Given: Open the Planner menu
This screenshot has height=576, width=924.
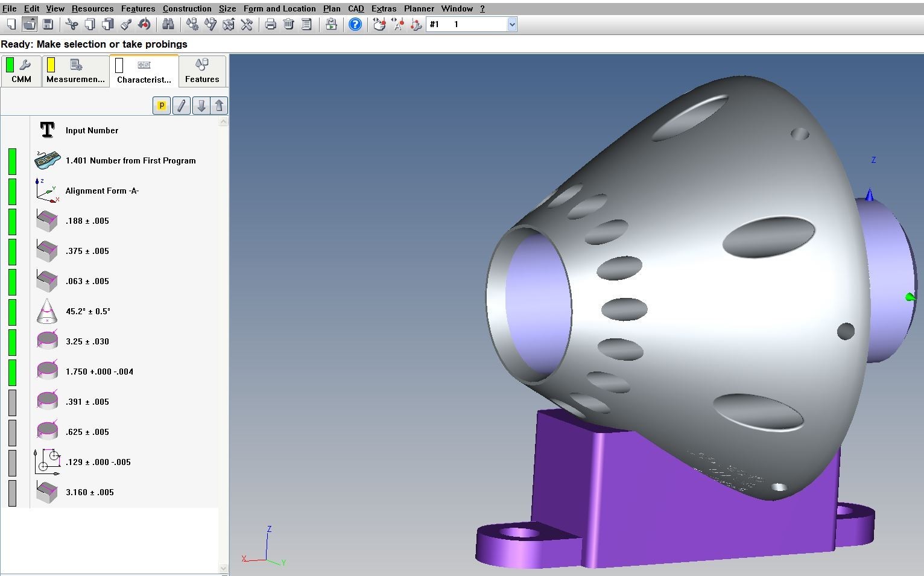Looking at the screenshot, I should click(x=419, y=8).
